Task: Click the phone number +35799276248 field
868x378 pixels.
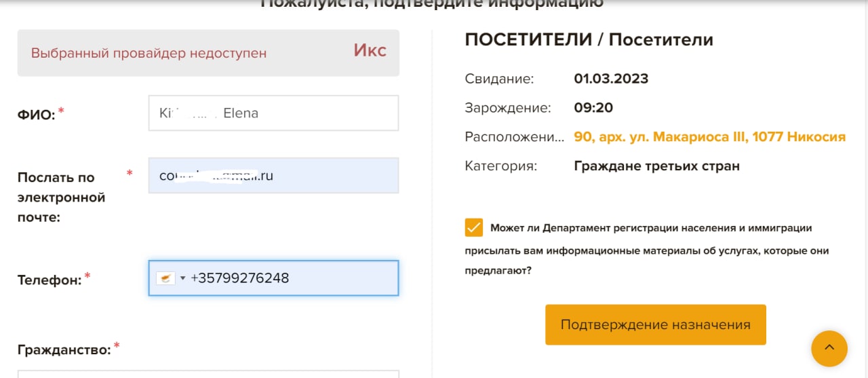Action: [292, 278]
